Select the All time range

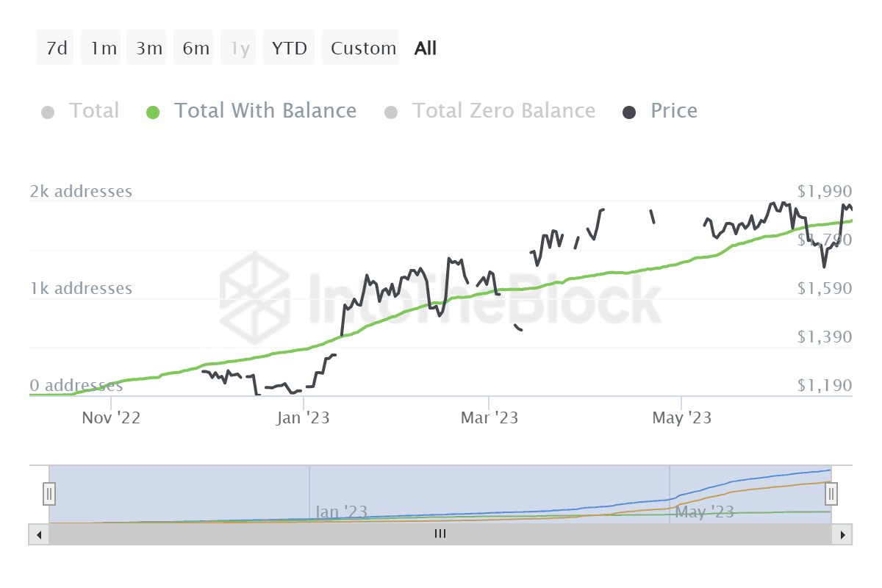426,49
